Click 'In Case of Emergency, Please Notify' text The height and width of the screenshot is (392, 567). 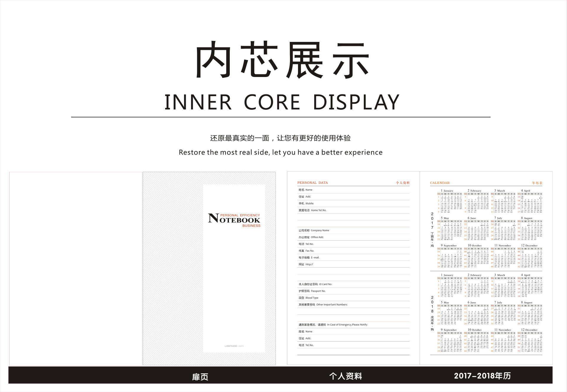[x=347, y=325]
